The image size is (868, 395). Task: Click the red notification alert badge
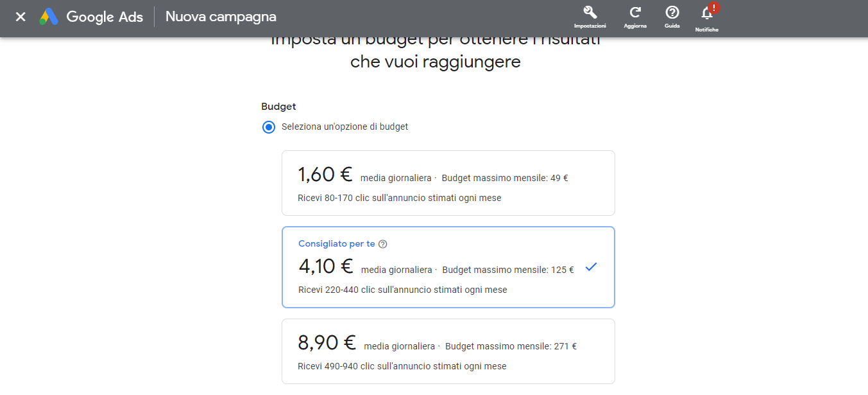point(715,8)
